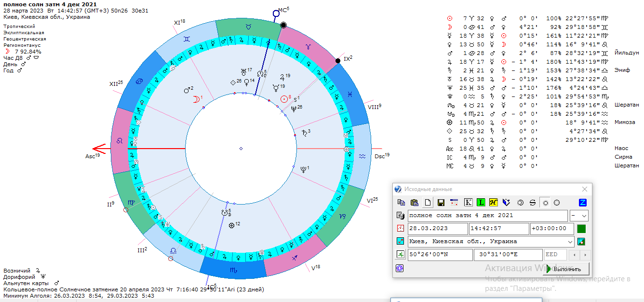Toggle the highlighted small dotted ring icon
Screen dimensions: 644x302
point(545,202)
